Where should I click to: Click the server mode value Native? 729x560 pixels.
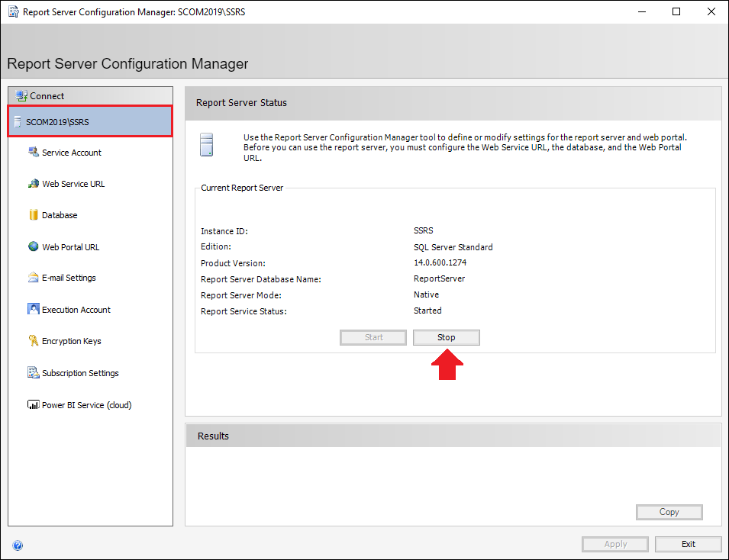tap(427, 294)
